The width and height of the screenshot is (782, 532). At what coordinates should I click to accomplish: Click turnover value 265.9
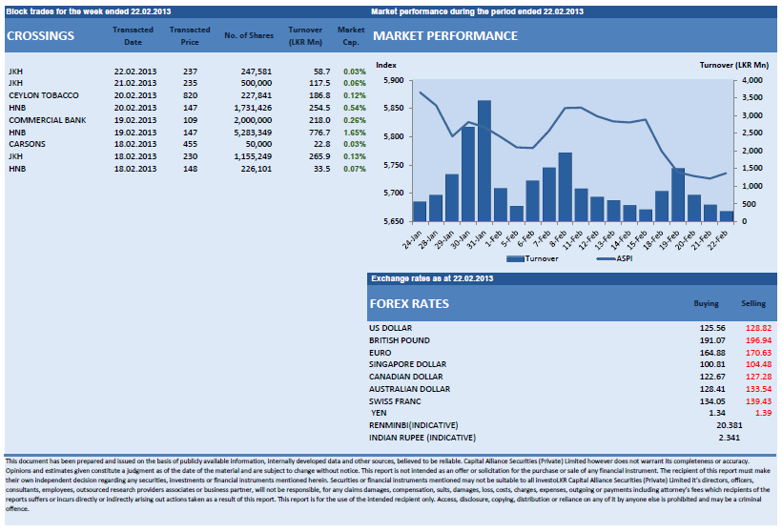(x=319, y=156)
